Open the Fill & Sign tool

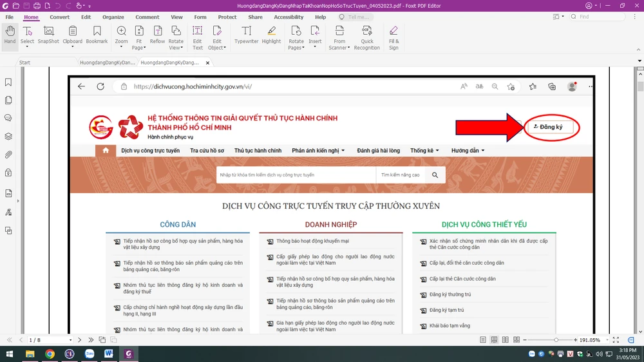click(393, 35)
